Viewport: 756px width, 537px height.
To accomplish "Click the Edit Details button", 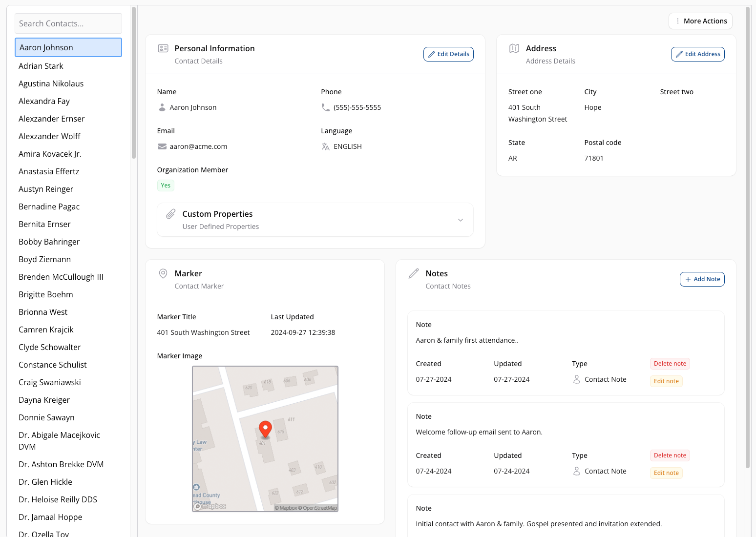I will point(448,54).
